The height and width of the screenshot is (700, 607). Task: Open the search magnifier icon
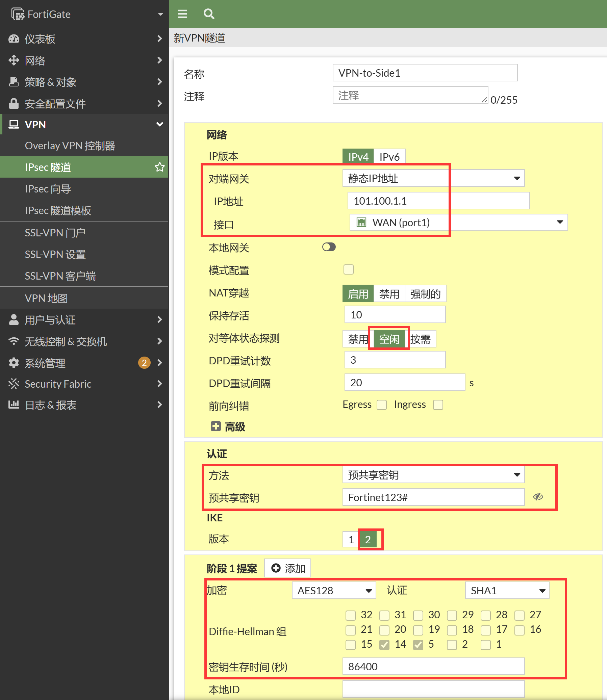pyautogui.click(x=209, y=14)
